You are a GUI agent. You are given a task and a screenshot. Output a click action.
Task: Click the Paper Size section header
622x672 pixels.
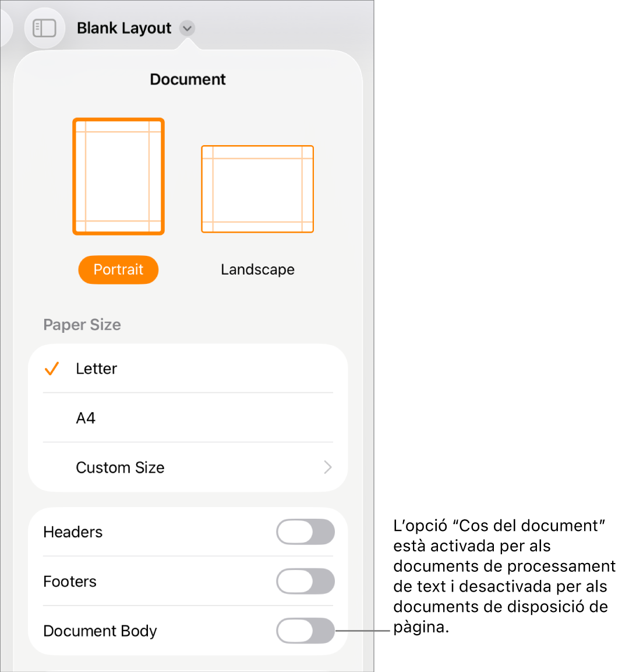[x=82, y=325]
